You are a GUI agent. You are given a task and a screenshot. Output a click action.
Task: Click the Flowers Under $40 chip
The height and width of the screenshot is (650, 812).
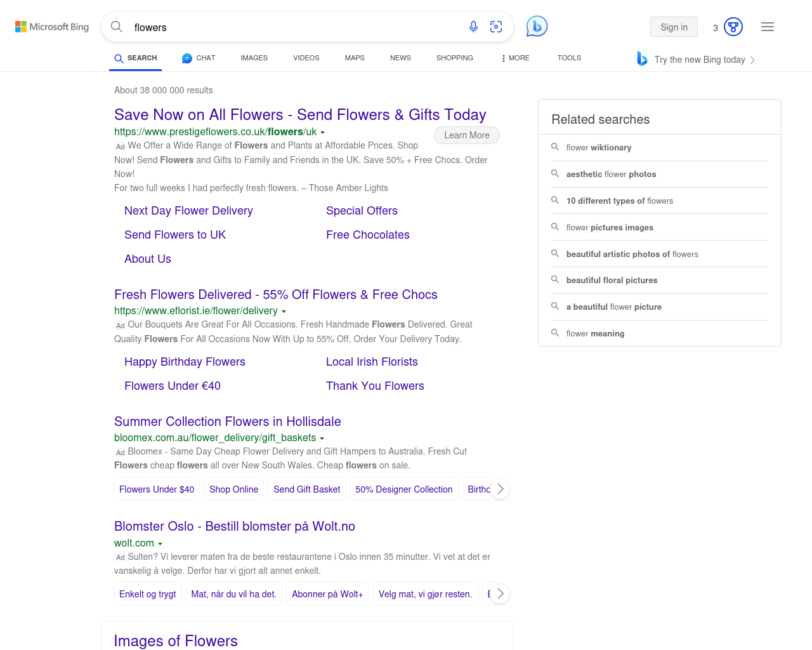[x=157, y=489]
